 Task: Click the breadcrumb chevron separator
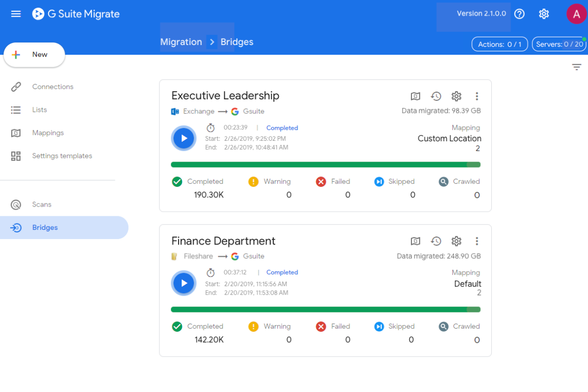(x=212, y=42)
